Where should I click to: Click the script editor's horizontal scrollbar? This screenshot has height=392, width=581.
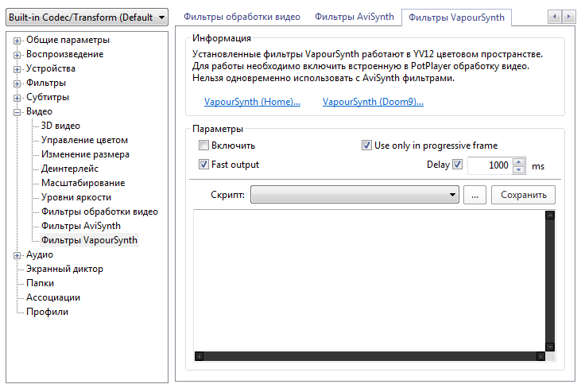(x=369, y=356)
